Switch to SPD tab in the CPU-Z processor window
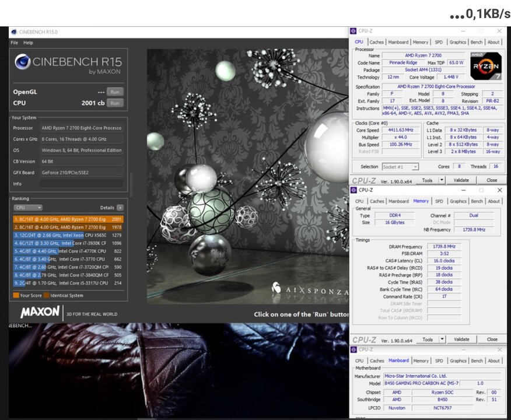 [439, 42]
